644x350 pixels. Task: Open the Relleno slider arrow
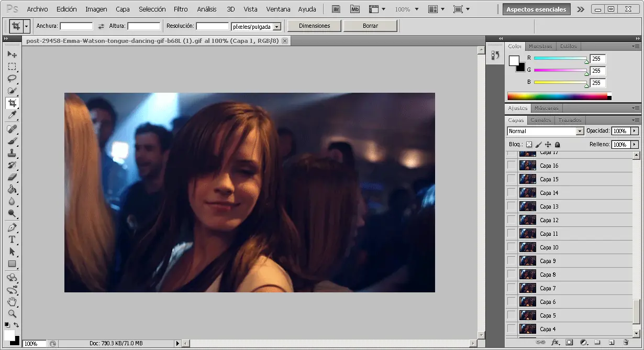click(635, 145)
